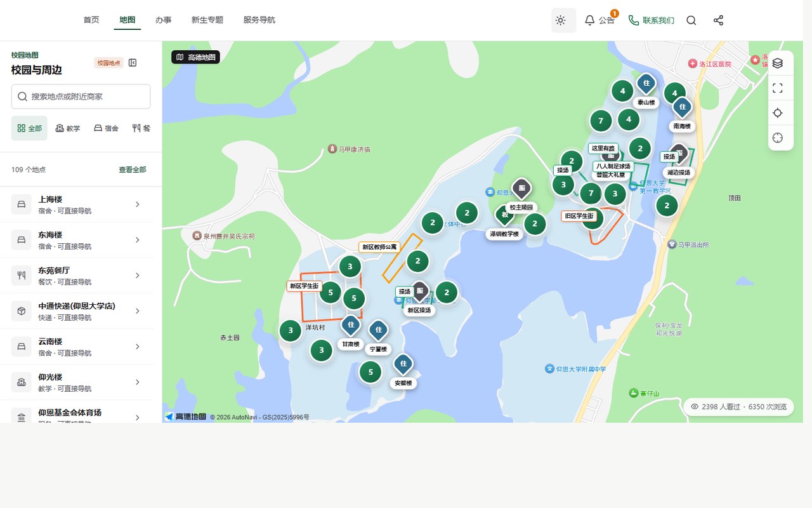
Task: Select the 泰山楼 dormitory pin on the map
Action: (x=646, y=84)
